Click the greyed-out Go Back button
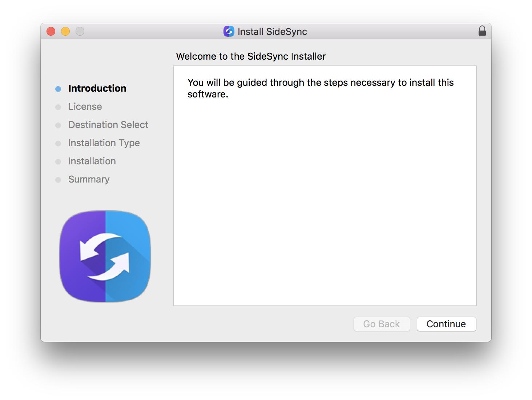This screenshot has width=532, height=400. point(382,324)
